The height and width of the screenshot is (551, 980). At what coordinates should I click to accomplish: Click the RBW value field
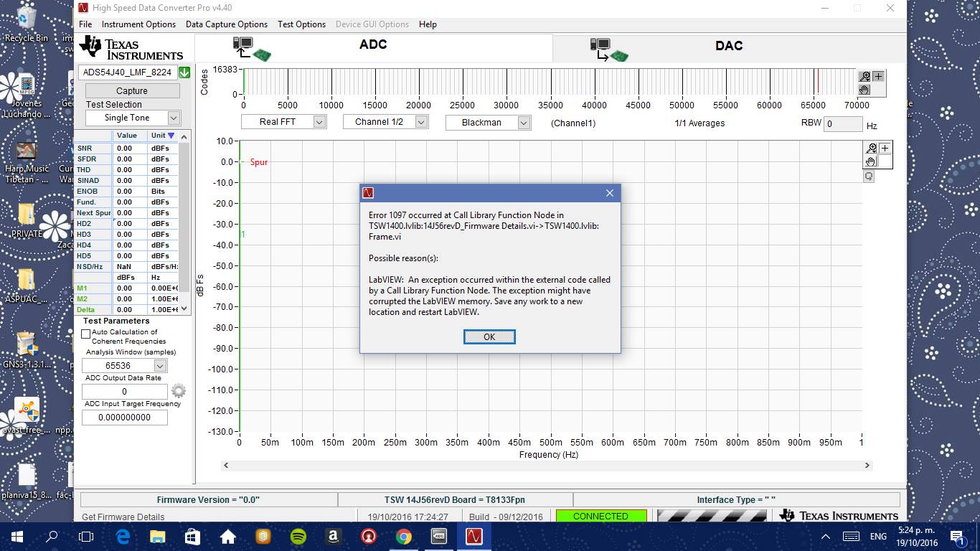pos(843,124)
